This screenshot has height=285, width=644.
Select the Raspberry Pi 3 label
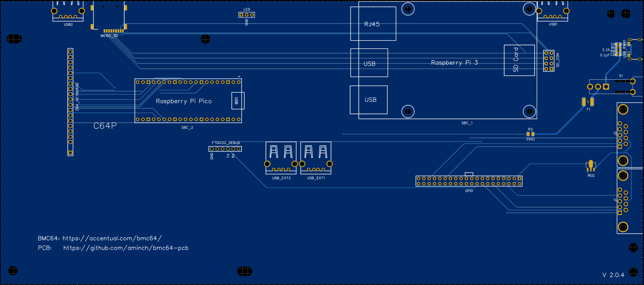point(454,62)
